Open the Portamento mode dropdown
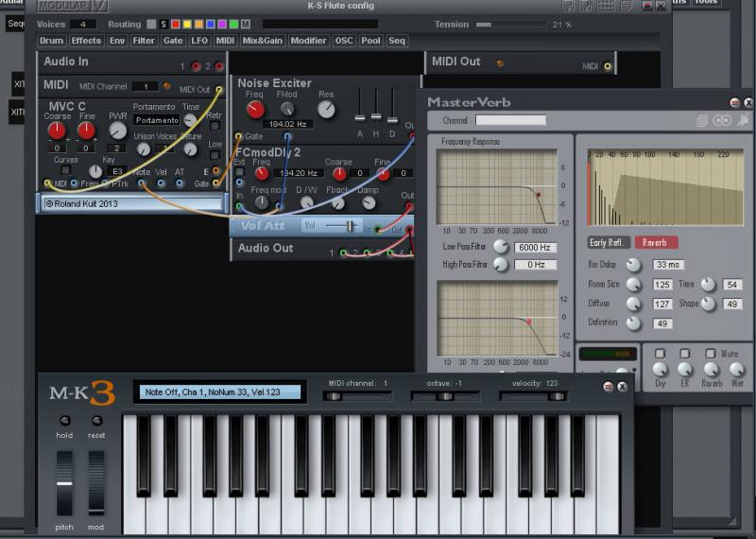756x539 pixels. (x=157, y=120)
